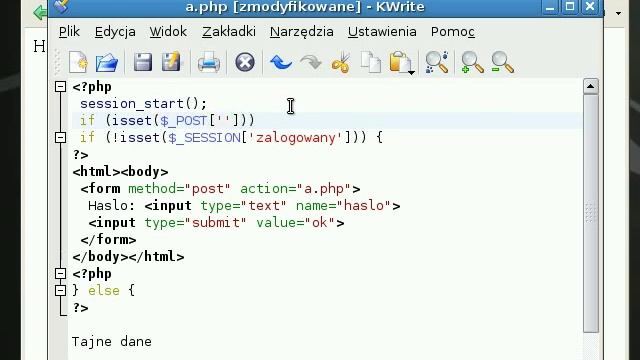The height and width of the screenshot is (360, 640).
Task: Zoom out with green minus magnifier
Action: tap(502, 62)
